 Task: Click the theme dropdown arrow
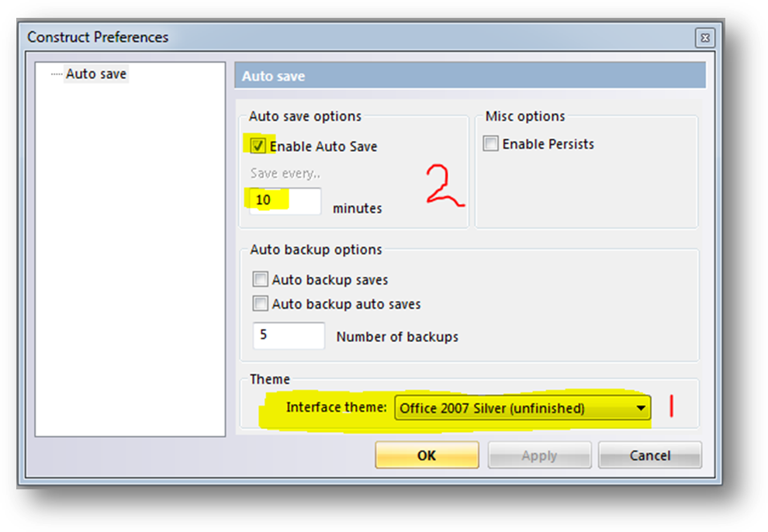point(640,408)
